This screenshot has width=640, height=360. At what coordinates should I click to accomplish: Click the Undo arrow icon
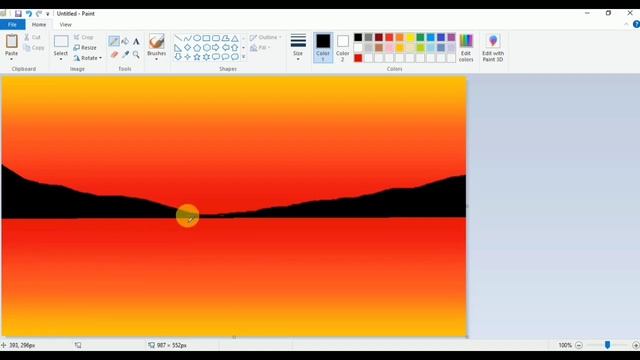(29, 13)
